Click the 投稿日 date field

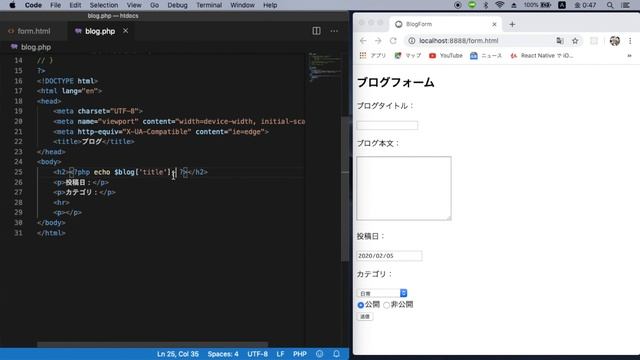(x=389, y=256)
